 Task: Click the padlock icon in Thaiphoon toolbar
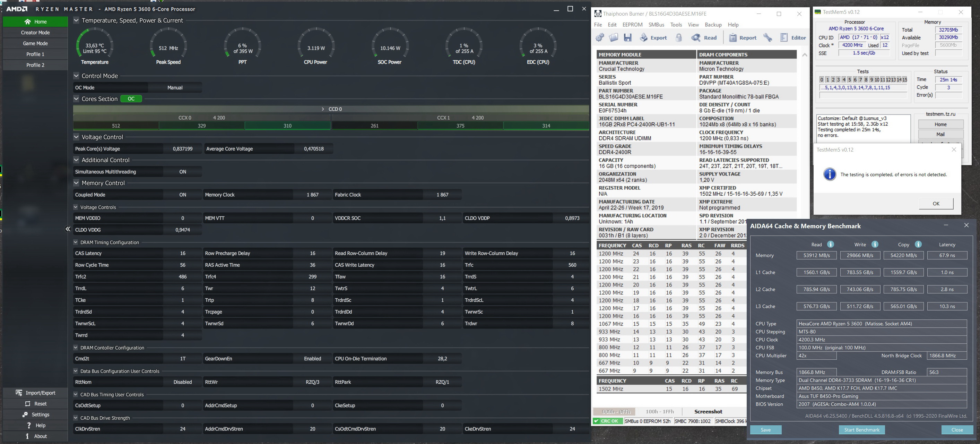tap(679, 37)
